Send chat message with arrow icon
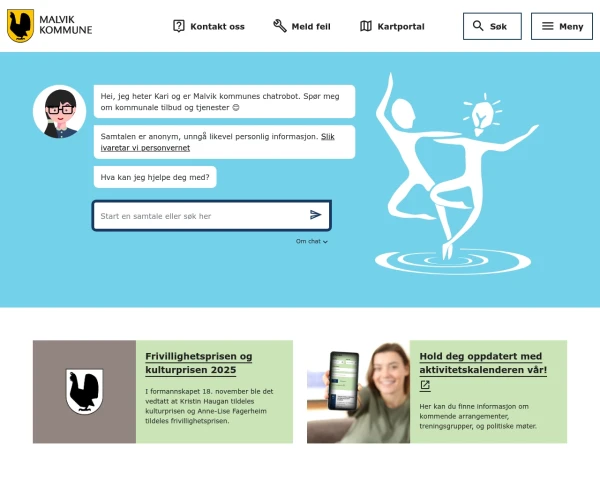Image resolution: width=600 pixels, height=480 pixels. coord(315,215)
